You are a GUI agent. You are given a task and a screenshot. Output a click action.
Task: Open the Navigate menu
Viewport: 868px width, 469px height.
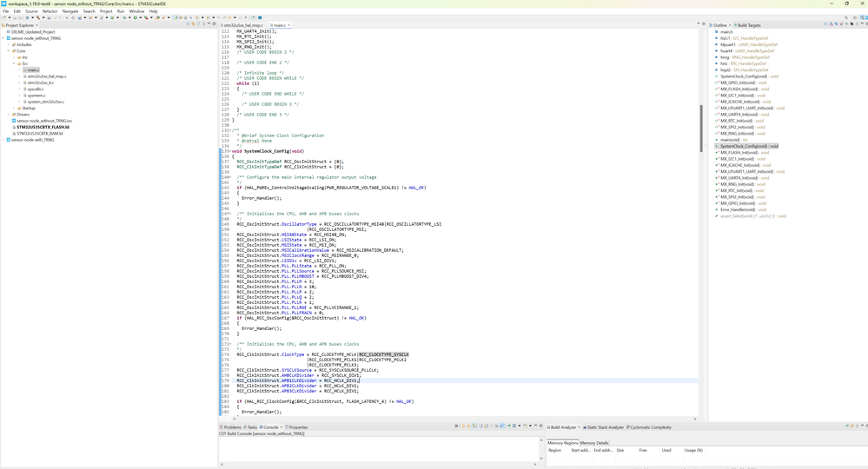click(x=70, y=11)
